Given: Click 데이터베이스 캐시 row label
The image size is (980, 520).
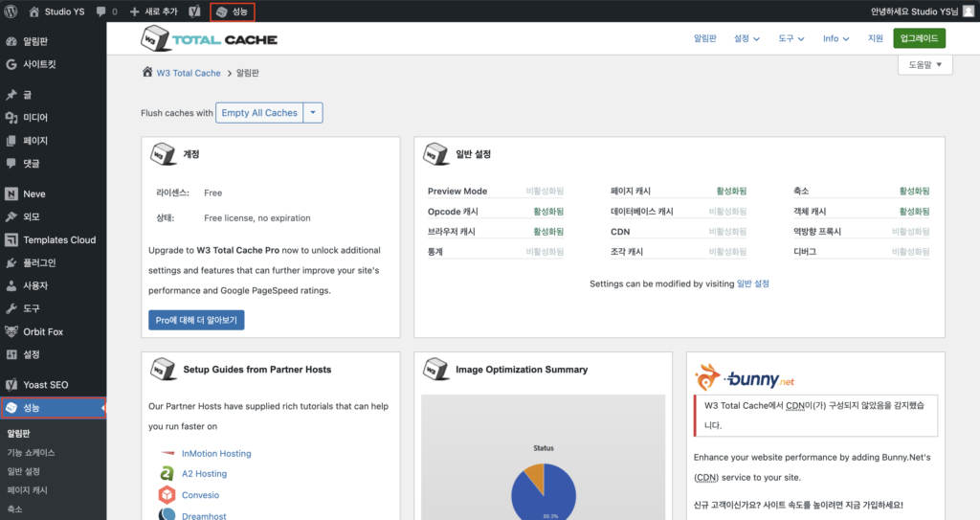Looking at the screenshot, I should (x=642, y=212).
